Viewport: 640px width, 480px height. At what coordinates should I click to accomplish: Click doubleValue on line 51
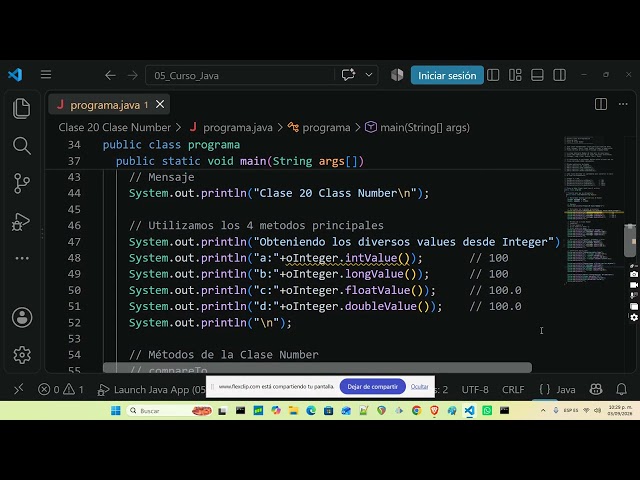point(381,306)
